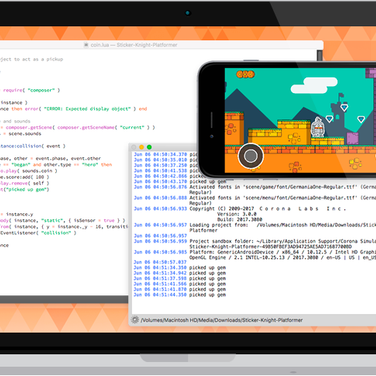Click the 'to act as a pickup' comment
The width and height of the screenshot is (376, 376).
(32, 59)
